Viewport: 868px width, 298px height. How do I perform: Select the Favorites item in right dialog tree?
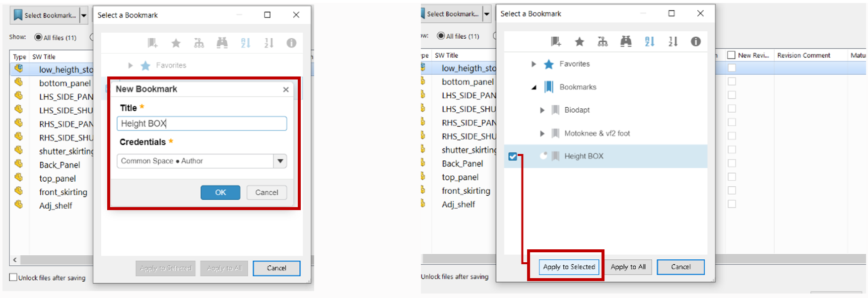[574, 64]
